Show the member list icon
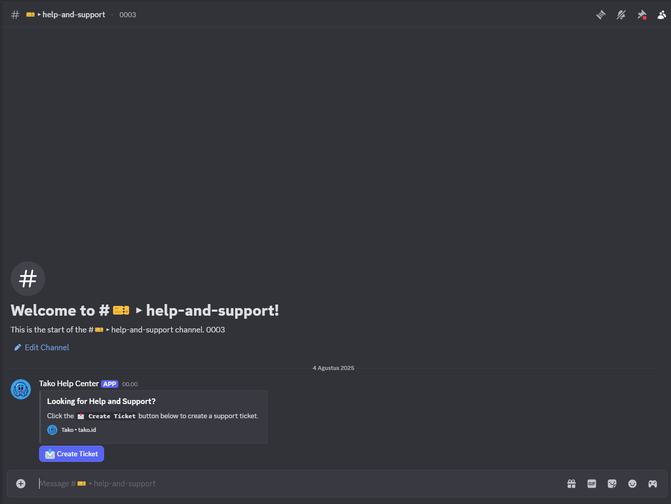This screenshot has width=671, height=504. coord(662,15)
